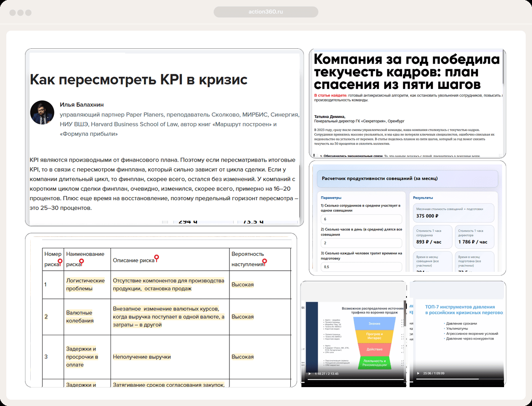Click «Высокая» in the Логистические проблемы row

(242, 284)
